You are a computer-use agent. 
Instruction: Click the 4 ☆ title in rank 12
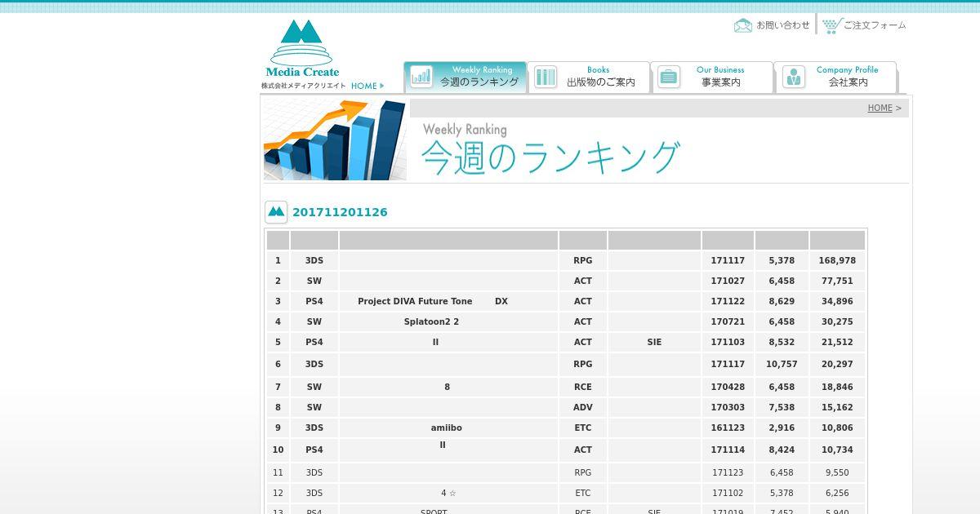coord(448,493)
